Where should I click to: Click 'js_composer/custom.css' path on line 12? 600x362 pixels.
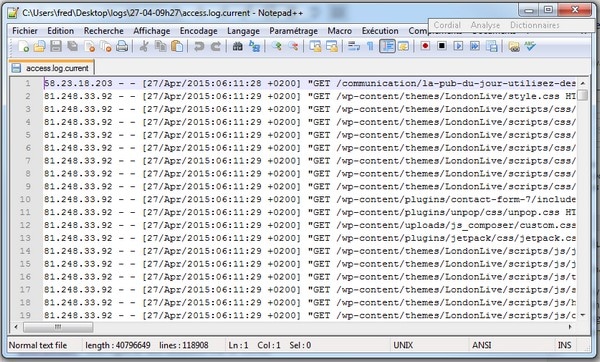point(514,225)
